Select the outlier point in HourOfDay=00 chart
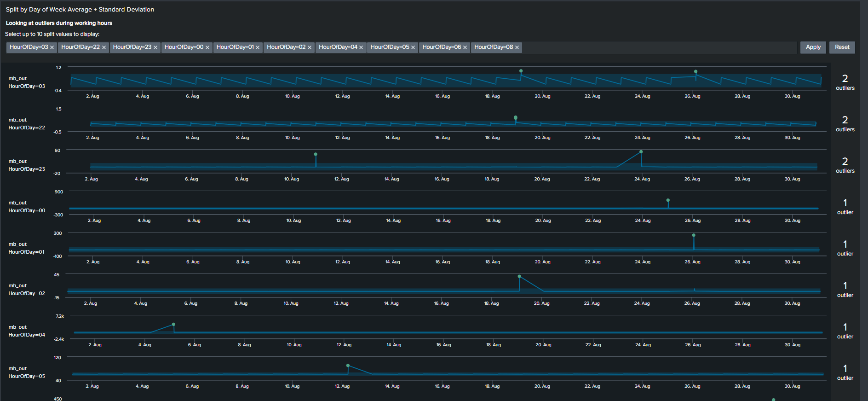868x401 pixels. pyautogui.click(x=668, y=200)
